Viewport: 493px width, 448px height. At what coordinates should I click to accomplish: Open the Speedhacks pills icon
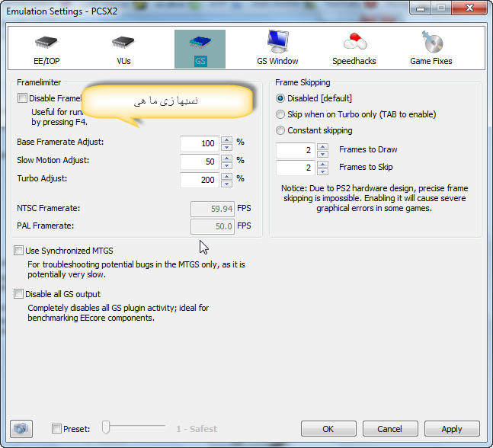click(355, 41)
